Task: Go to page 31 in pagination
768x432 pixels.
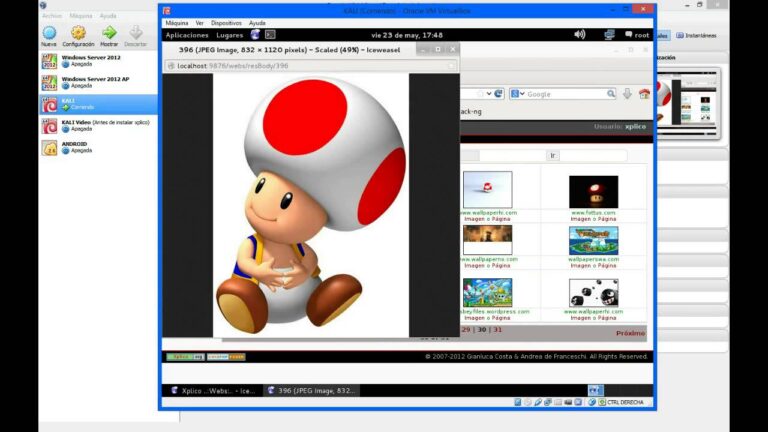Action: [498, 330]
